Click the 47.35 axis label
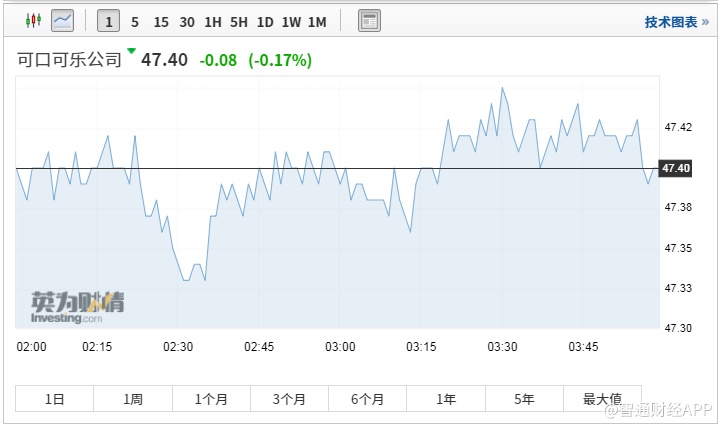 678,248
